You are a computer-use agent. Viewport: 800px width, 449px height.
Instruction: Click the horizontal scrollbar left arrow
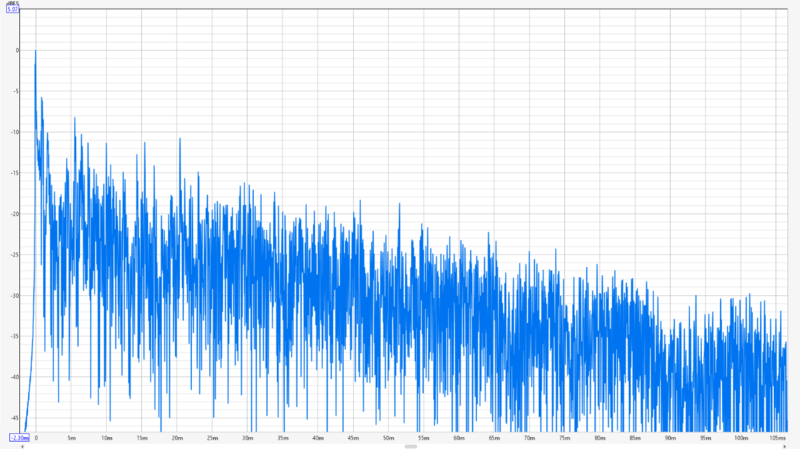22,446
